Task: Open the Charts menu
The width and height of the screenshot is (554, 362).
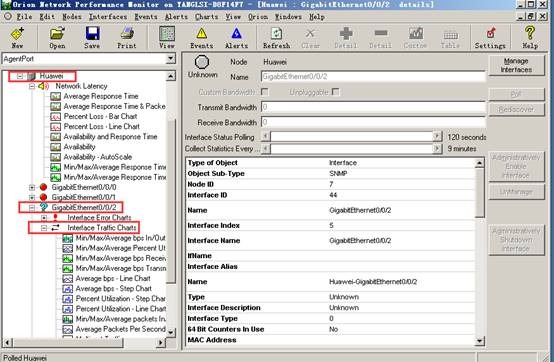Action: tap(207, 17)
